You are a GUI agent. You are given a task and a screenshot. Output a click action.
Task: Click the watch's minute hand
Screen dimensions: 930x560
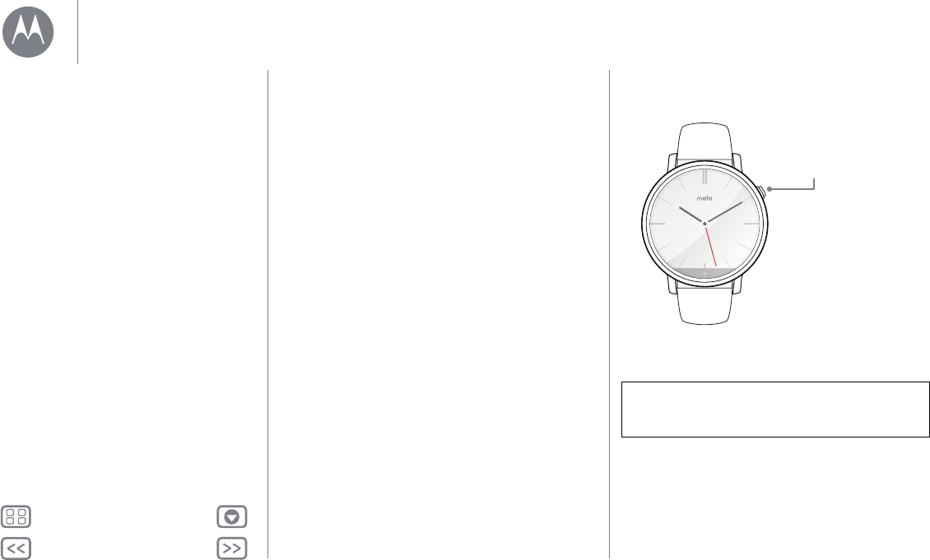pyautogui.click(x=723, y=213)
